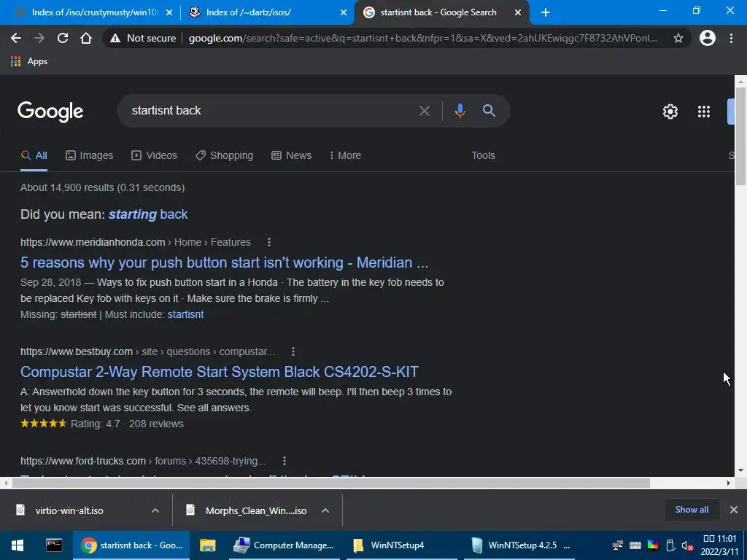
Task: Close the startisnt back tab
Action: tap(518, 12)
